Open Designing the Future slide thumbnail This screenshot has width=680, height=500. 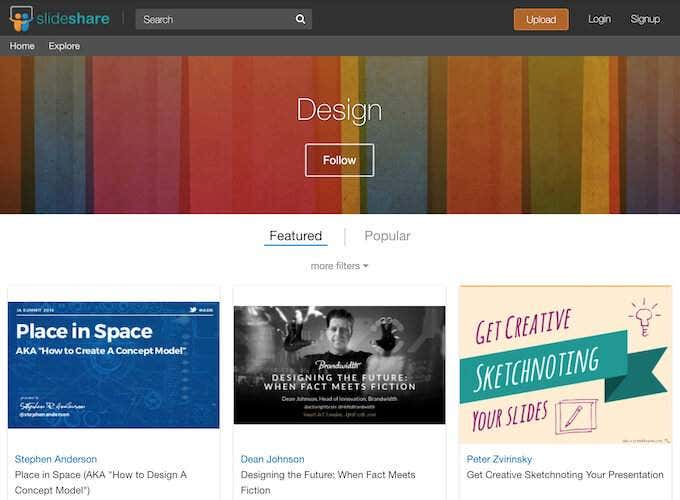(x=339, y=364)
